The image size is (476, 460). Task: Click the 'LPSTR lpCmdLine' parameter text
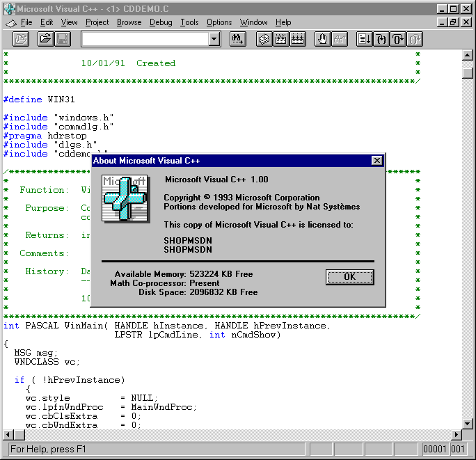coord(157,335)
